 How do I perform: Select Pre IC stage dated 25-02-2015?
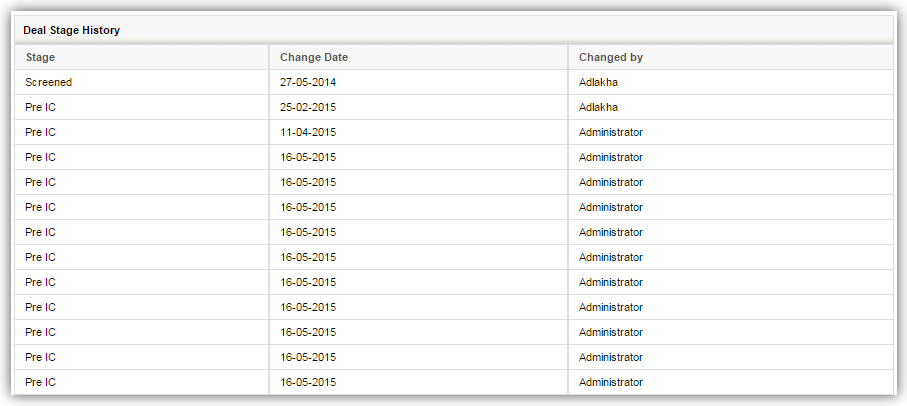pos(40,107)
